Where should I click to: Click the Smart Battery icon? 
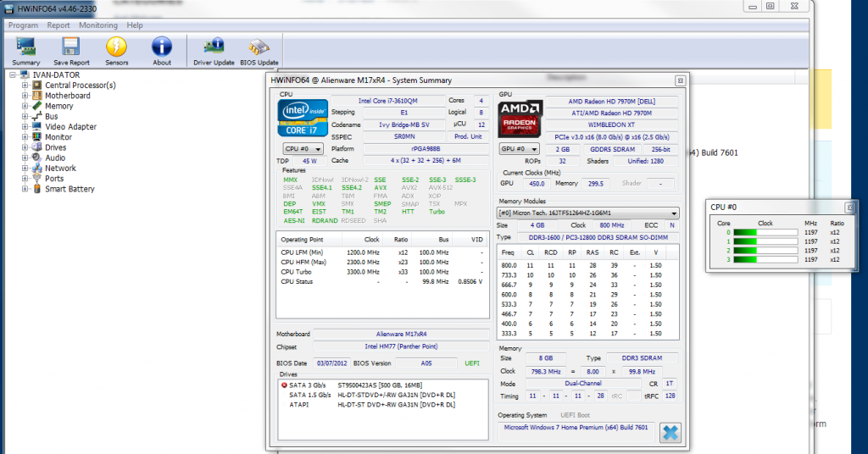click(x=37, y=189)
